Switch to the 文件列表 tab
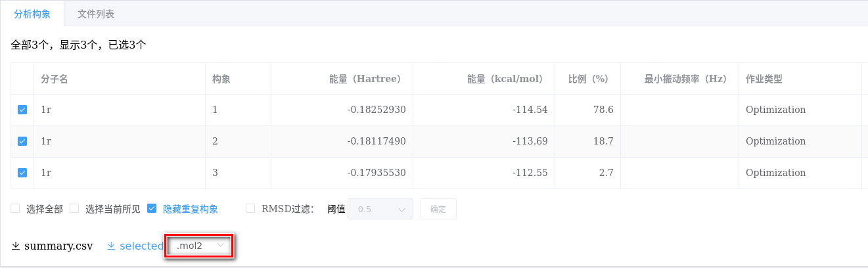The width and height of the screenshot is (868, 268). click(96, 13)
